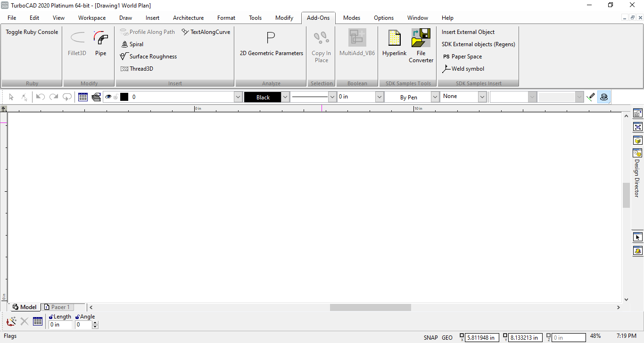Screen dimensions: 644x343
Task: Expand the None brush pattern dropdown
Action: click(482, 97)
